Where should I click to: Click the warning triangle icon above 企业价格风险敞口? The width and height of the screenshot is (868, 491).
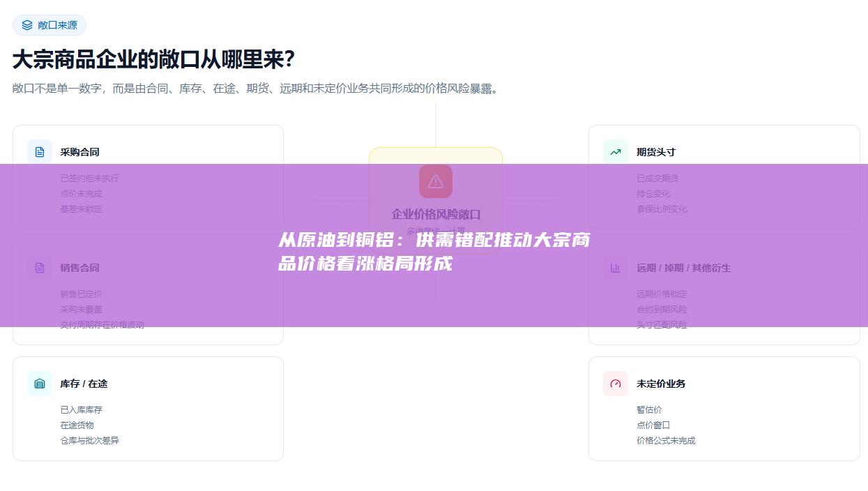click(436, 181)
